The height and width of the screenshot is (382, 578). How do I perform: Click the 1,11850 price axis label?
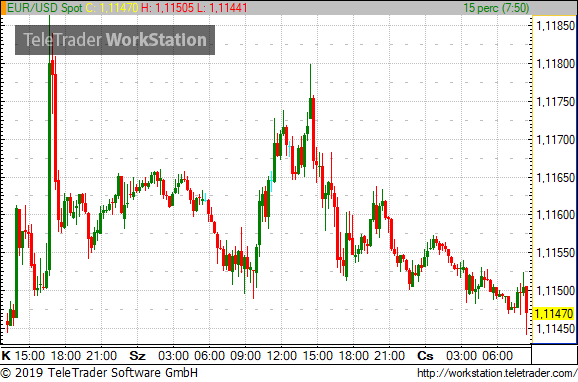[x=556, y=26]
